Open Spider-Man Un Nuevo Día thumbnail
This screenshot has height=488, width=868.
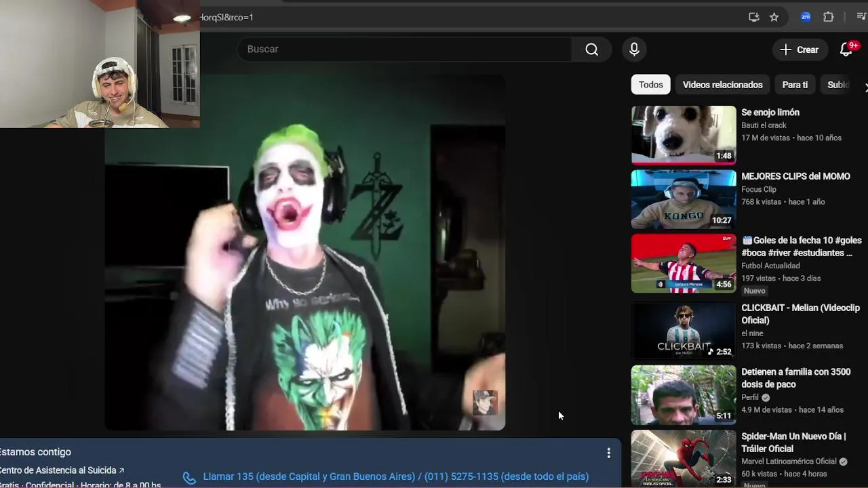click(684, 459)
